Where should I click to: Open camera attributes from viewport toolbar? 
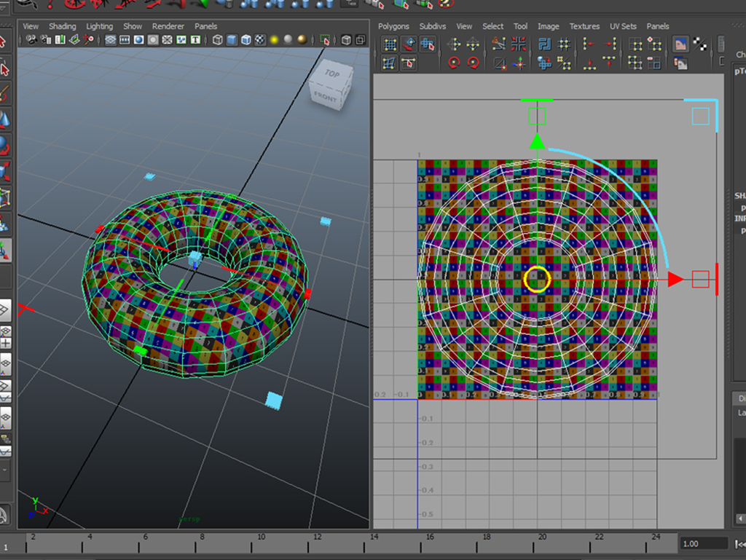(46, 40)
